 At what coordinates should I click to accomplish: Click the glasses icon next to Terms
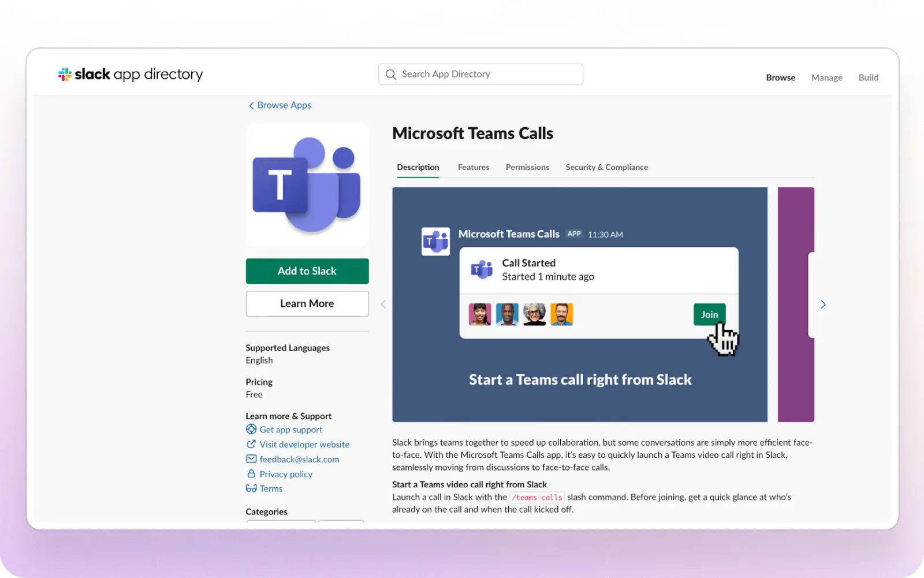251,488
